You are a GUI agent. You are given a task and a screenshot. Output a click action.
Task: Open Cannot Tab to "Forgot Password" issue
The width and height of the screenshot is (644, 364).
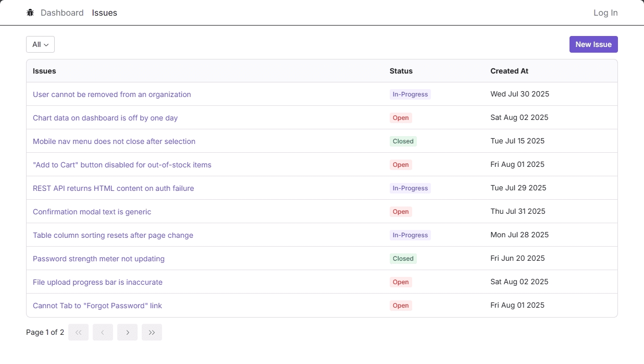click(97, 306)
